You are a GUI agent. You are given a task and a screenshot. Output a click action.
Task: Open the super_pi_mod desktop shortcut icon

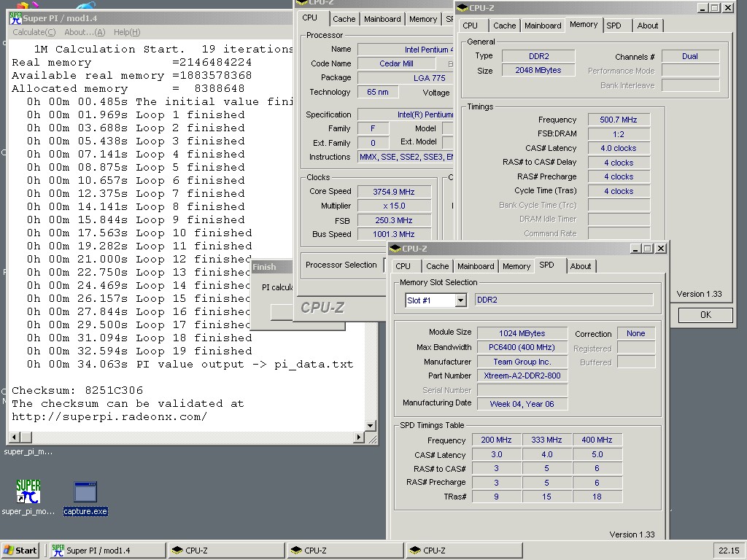coord(28,492)
